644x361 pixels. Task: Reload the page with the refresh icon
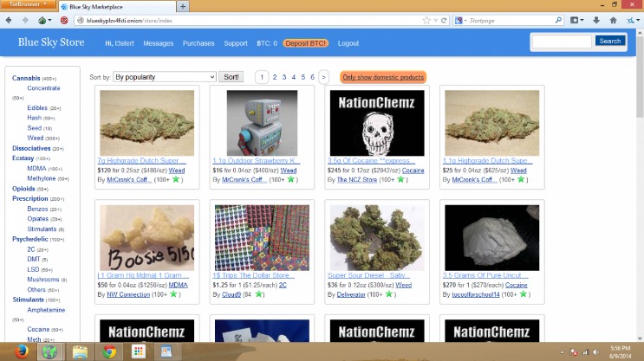tap(444, 20)
